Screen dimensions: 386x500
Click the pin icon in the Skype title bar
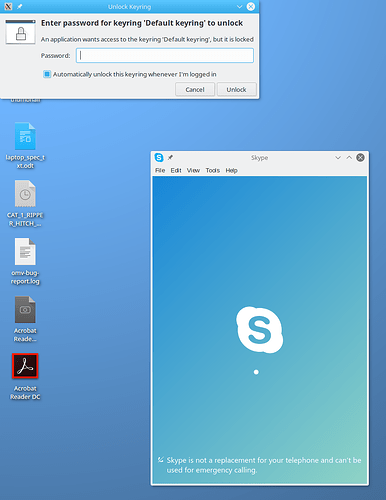170,157
